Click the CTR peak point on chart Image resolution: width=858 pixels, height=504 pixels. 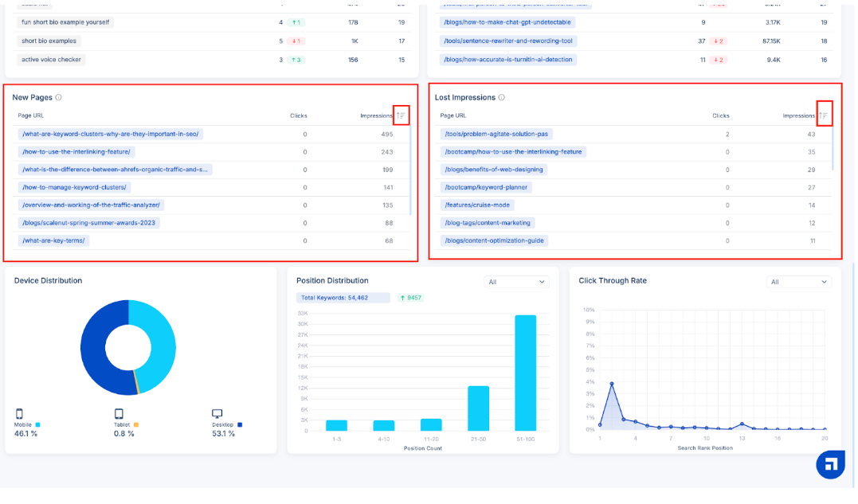click(x=612, y=384)
